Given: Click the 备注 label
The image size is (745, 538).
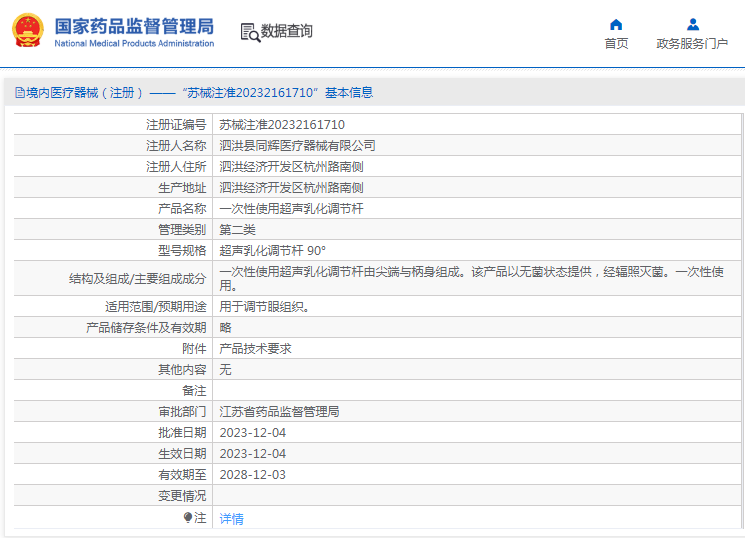Looking at the screenshot, I should pos(194,391).
